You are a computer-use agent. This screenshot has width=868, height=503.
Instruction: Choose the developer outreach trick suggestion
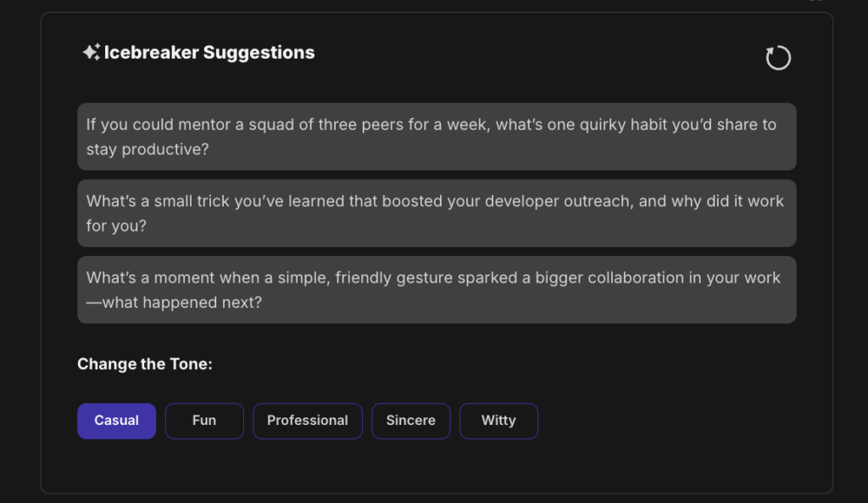[437, 213]
